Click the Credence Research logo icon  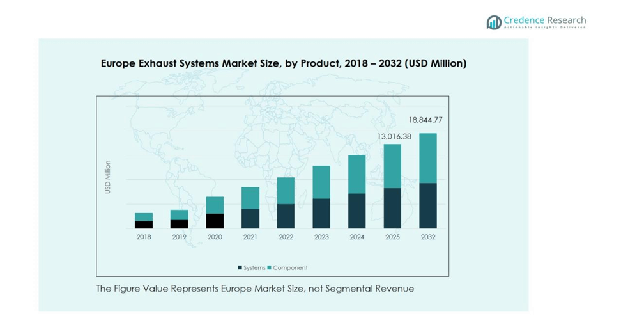[x=494, y=22]
